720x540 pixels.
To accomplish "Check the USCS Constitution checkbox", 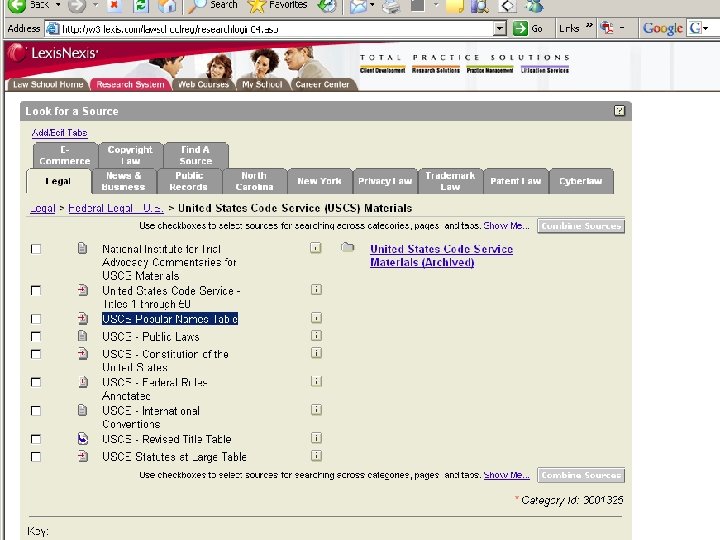I will 36,354.
